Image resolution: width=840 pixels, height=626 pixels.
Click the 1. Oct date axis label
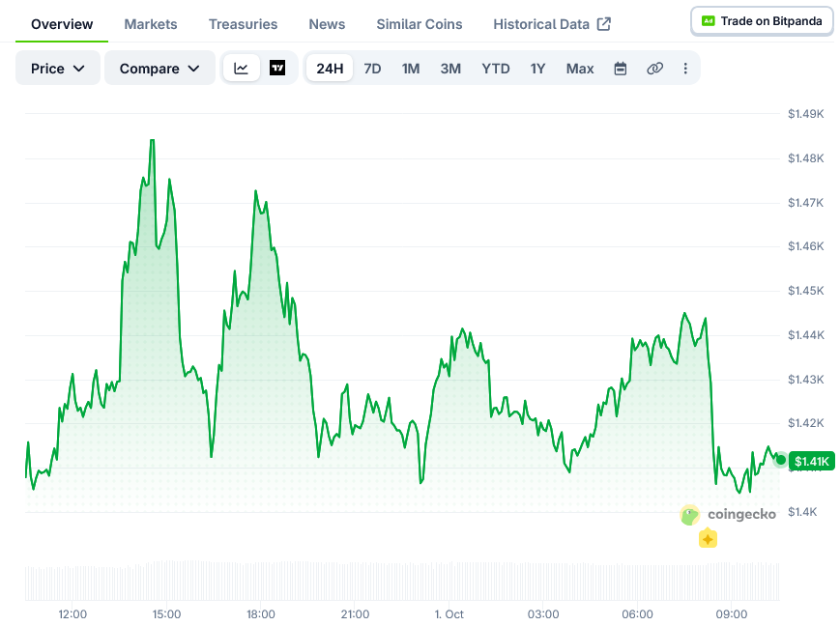(x=449, y=614)
